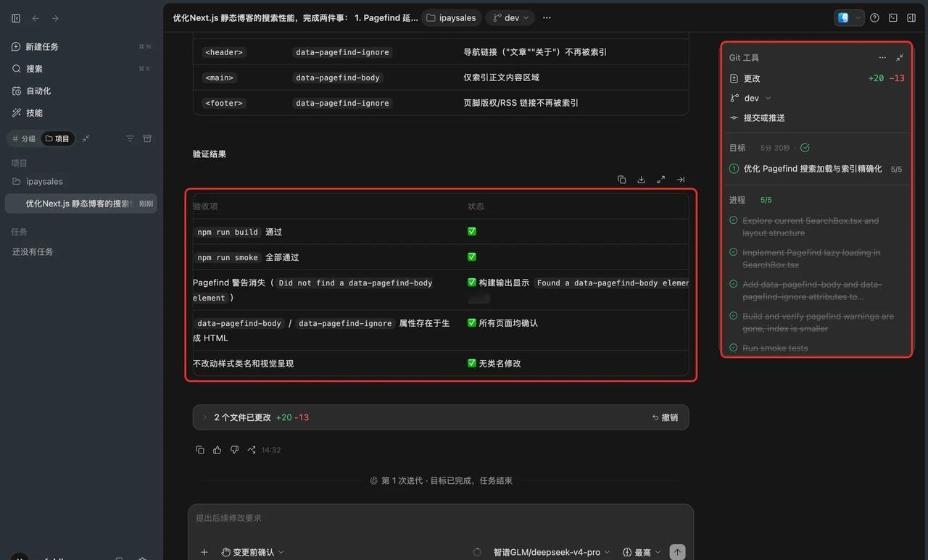Click the 所有页面均确认 status cell
The width and height of the screenshot is (928, 560).
502,323
